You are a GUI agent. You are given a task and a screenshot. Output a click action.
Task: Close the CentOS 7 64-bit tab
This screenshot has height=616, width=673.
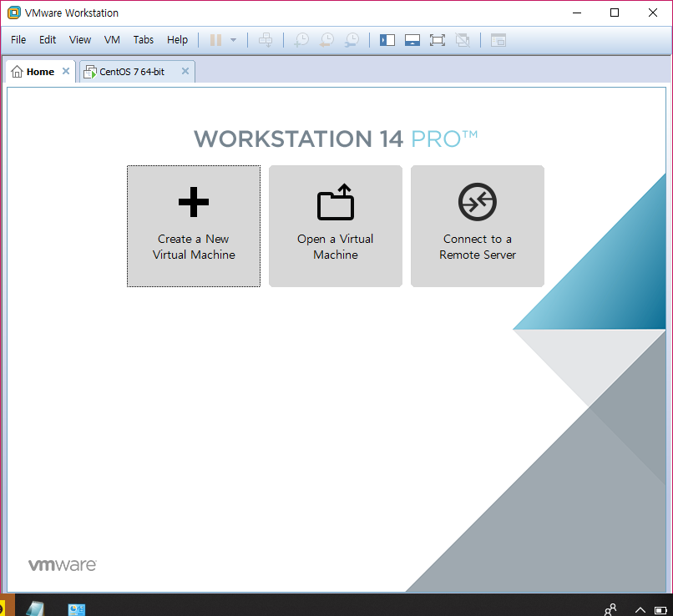point(185,71)
